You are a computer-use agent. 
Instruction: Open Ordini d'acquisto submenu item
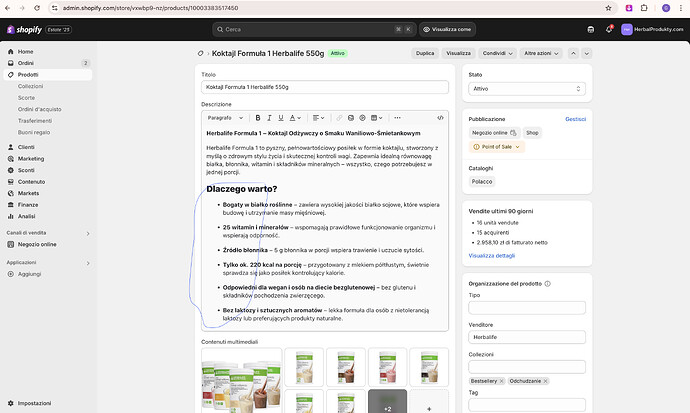40,109
